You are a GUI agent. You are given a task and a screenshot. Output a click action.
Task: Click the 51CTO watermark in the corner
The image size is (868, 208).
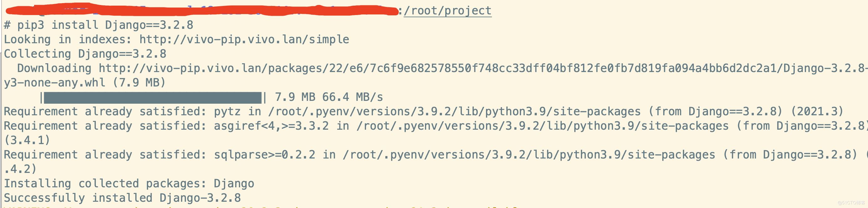click(x=850, y=203)
